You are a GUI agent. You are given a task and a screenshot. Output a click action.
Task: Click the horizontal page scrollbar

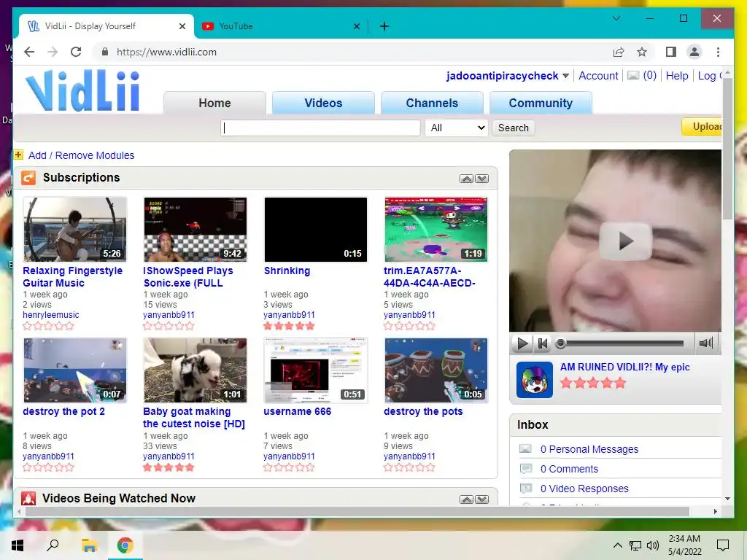point(357,511)
